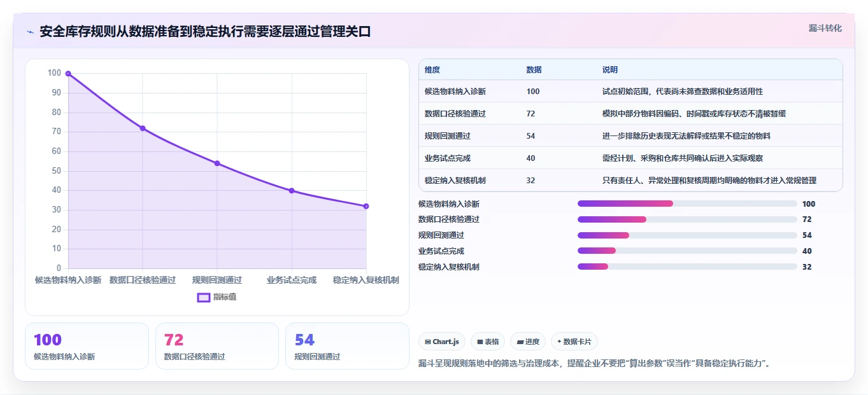
Task: Select the Chart.js chip
Action: [442, 342]
